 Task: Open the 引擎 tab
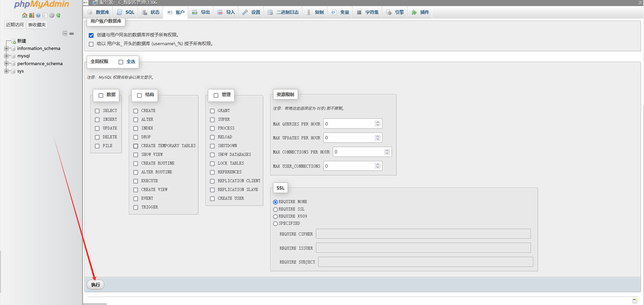[395, 12]
